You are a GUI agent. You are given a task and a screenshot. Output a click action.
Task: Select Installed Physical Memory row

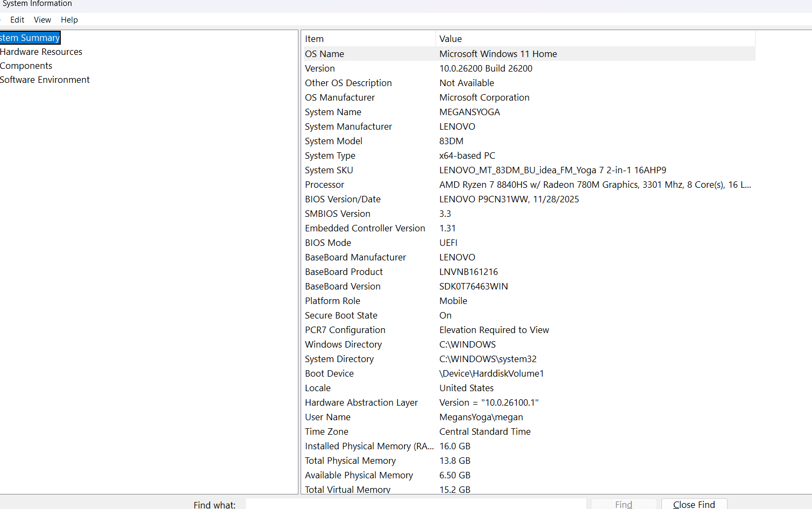[369, 446]
